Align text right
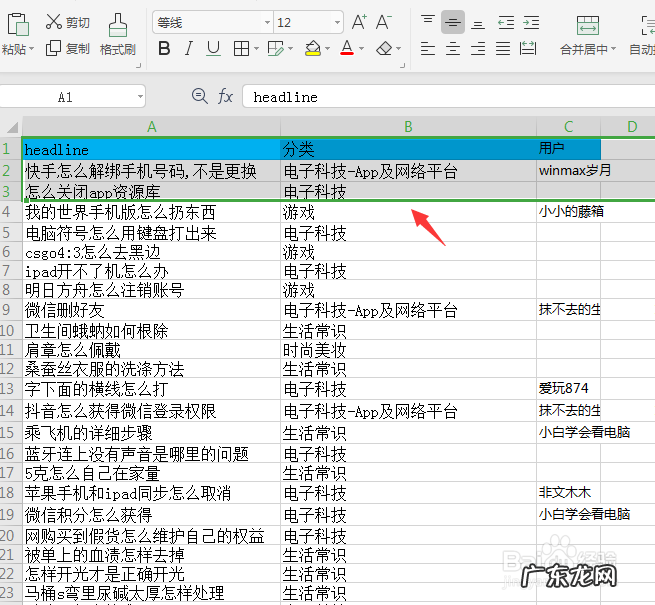 click(x=477, y=48)
